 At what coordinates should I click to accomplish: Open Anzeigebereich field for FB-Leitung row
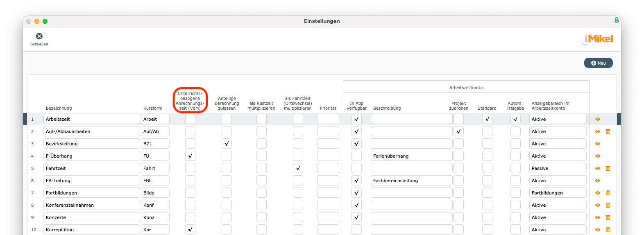pos(558,181)
